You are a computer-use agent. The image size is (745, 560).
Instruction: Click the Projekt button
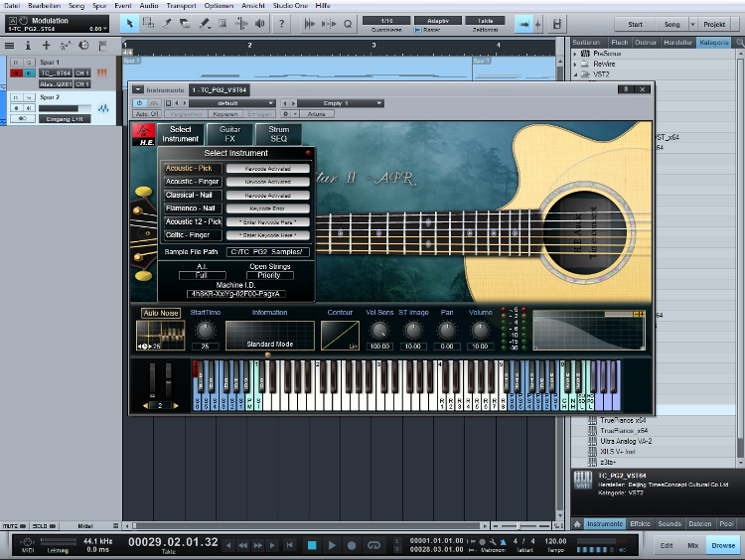coord(714,24)
